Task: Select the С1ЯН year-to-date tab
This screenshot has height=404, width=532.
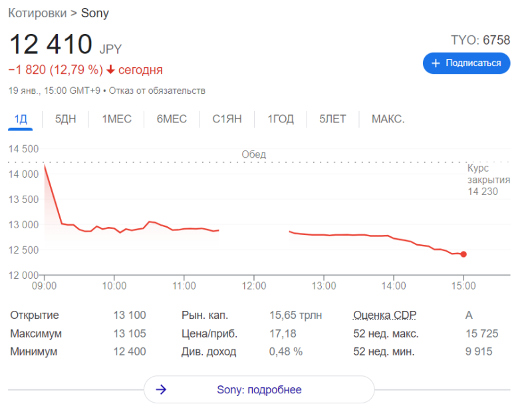Action: tap(227, 119)
